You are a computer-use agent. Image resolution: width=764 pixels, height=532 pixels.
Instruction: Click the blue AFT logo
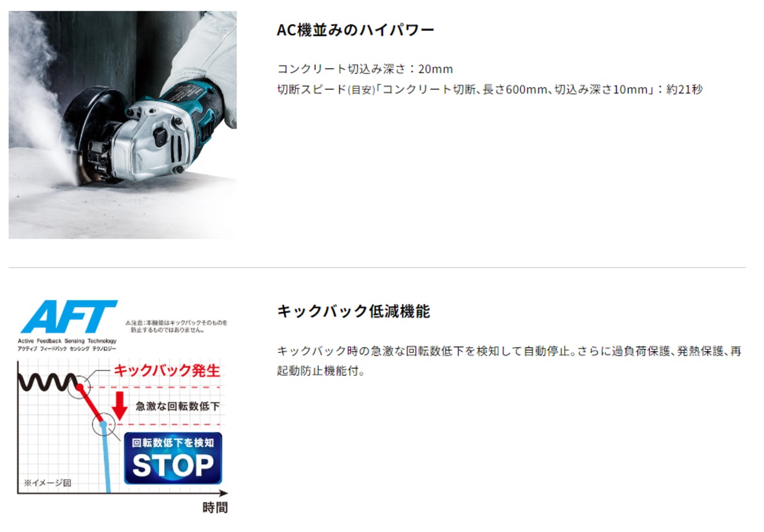[x=68, y=317]
